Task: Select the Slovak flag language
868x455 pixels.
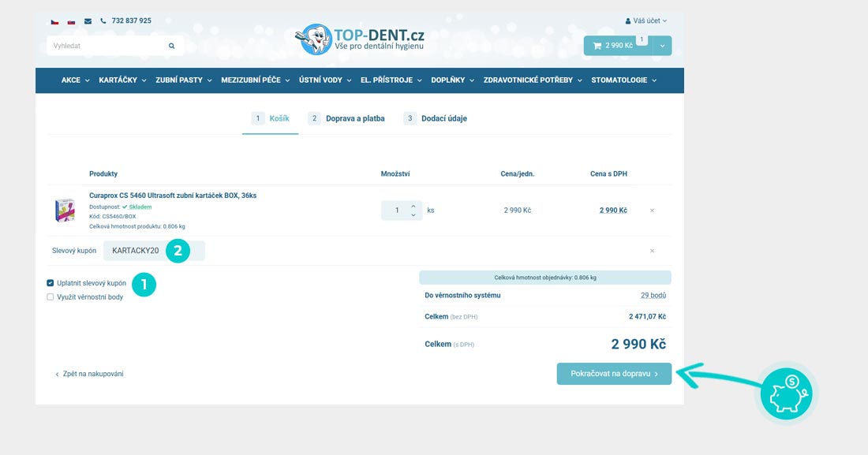Action: (x=71, y=21)
